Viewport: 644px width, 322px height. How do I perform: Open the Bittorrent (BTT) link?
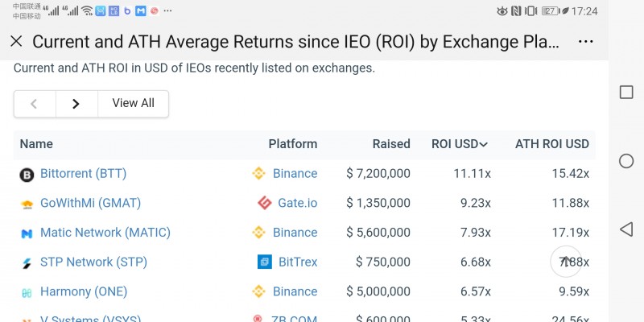83,173
